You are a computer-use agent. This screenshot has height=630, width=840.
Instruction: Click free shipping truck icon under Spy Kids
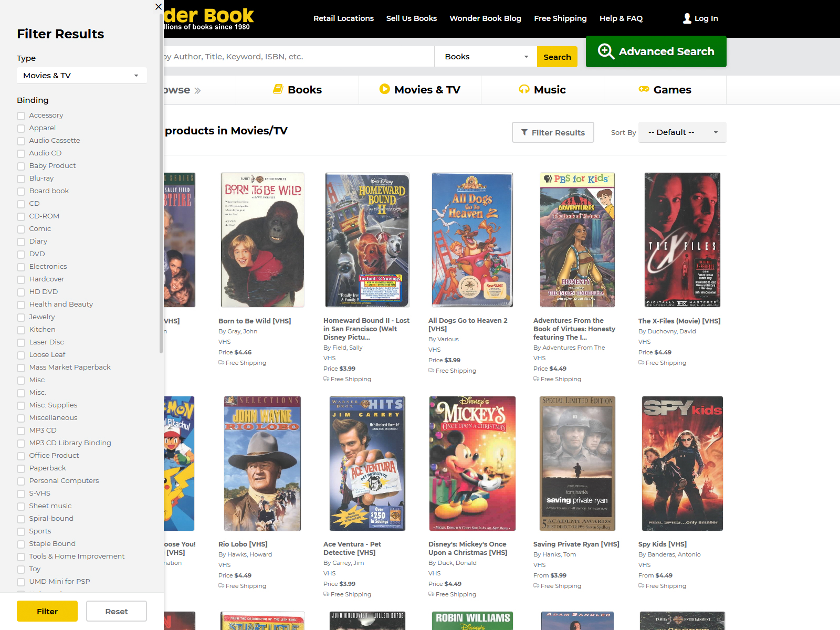[641, 586]
